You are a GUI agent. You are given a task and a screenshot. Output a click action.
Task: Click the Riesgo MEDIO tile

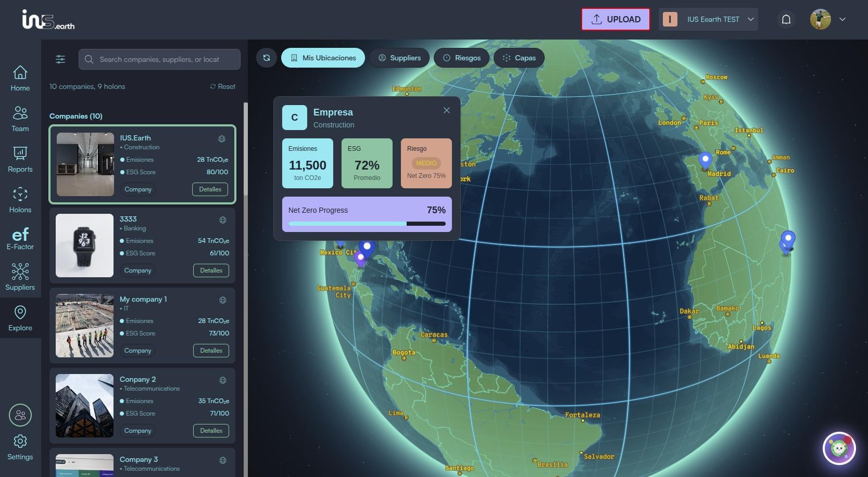[x=426, y=163]
